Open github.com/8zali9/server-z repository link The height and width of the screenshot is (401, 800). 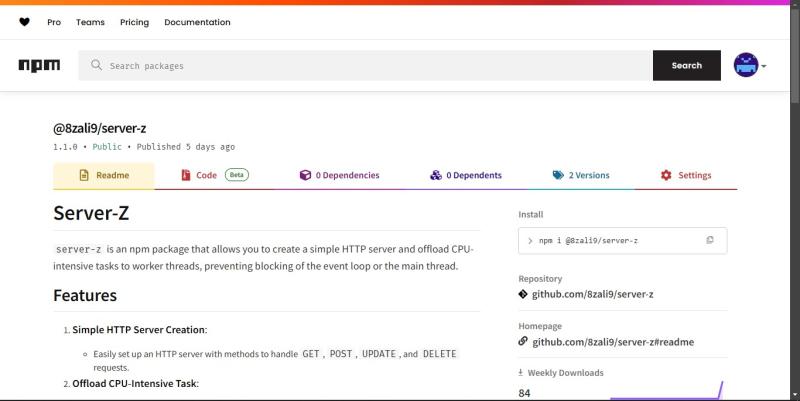pos(593,294)
